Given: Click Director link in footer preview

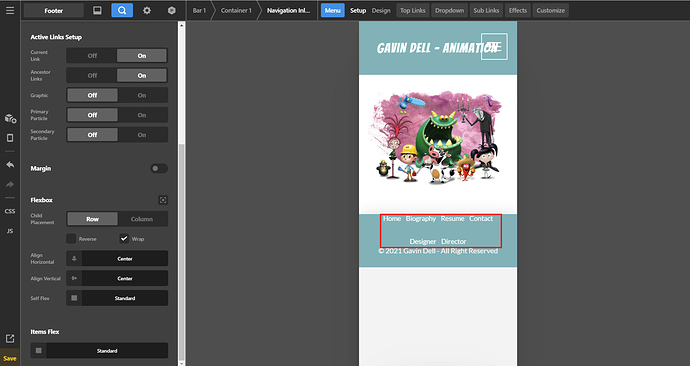Looking at the screenshot, I should (x=454, y=242).
